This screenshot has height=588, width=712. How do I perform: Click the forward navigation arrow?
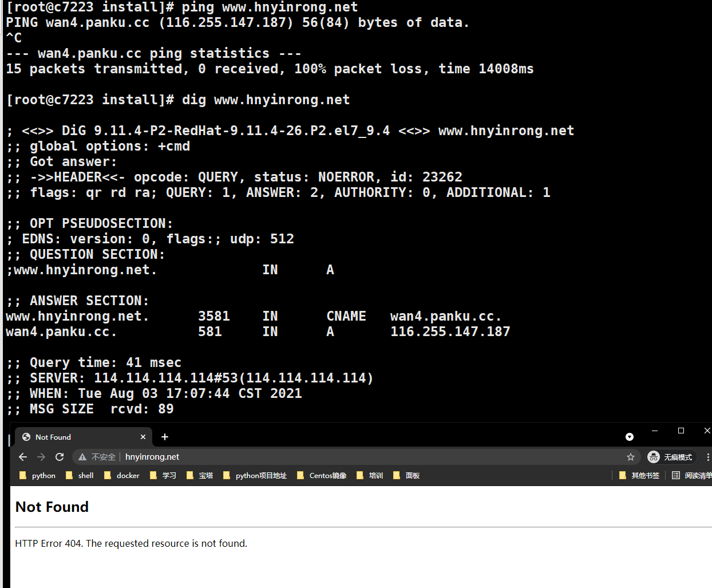coord(41,457)
